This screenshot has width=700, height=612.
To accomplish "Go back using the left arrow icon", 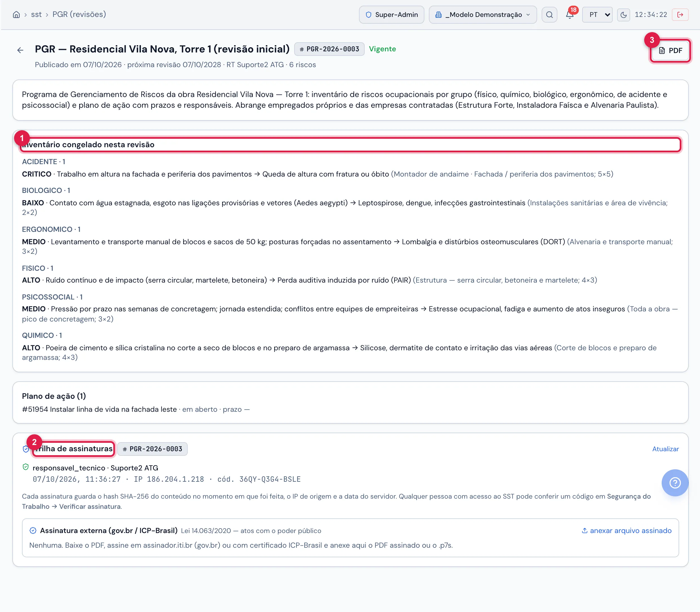I will (21, 50).
